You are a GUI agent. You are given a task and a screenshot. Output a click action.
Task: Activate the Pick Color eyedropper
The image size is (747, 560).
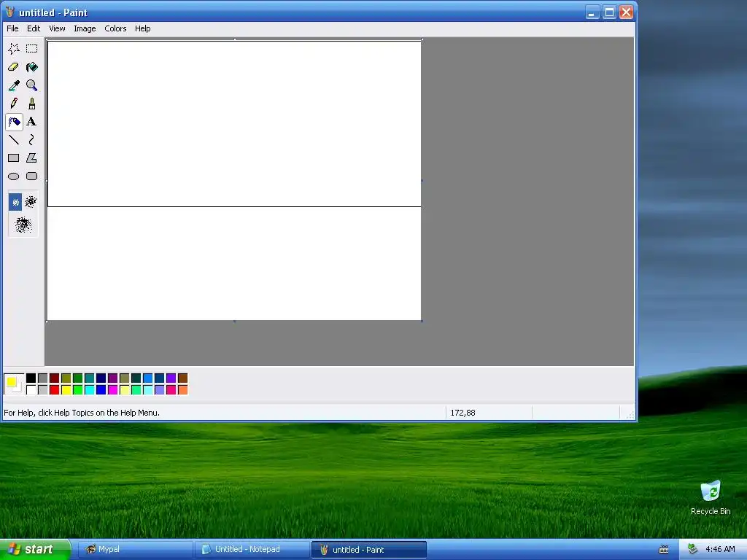(14, 85)
